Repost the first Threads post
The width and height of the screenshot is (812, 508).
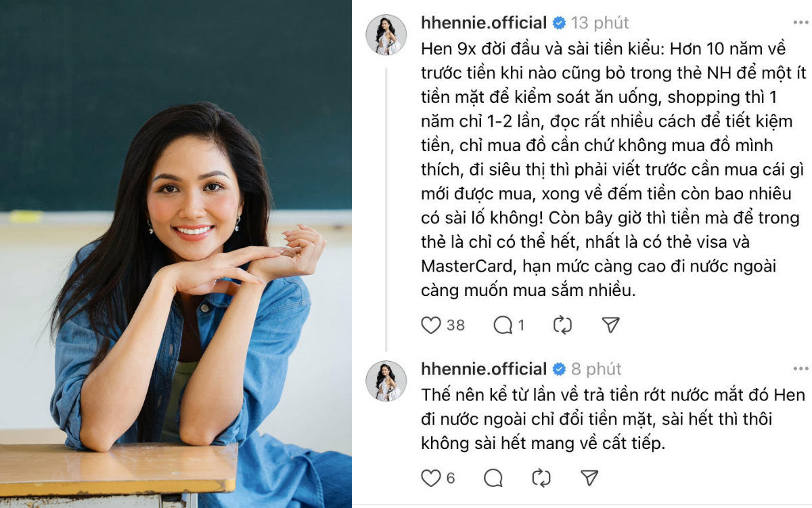pos(562,325)
